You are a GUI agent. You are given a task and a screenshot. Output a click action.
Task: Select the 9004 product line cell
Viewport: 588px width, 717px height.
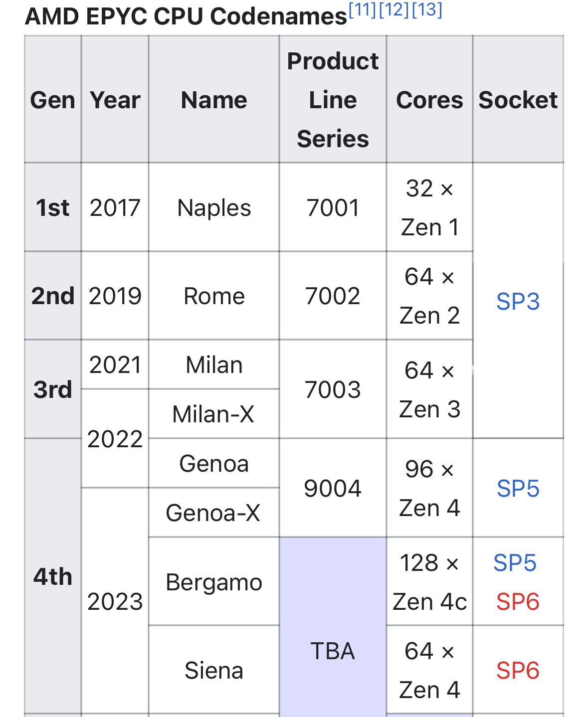(x=333, y=488)
